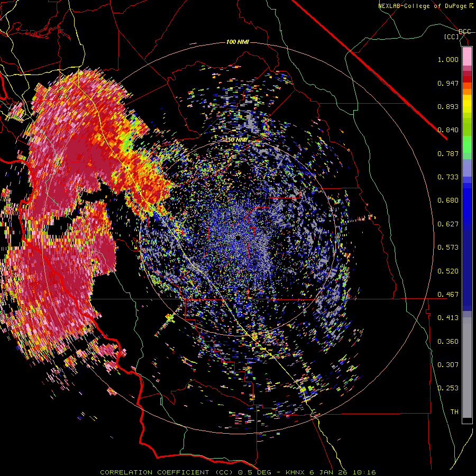Click the 0.307 scale value
Viewport: 476px width, 476px height.
click(448, 365)
